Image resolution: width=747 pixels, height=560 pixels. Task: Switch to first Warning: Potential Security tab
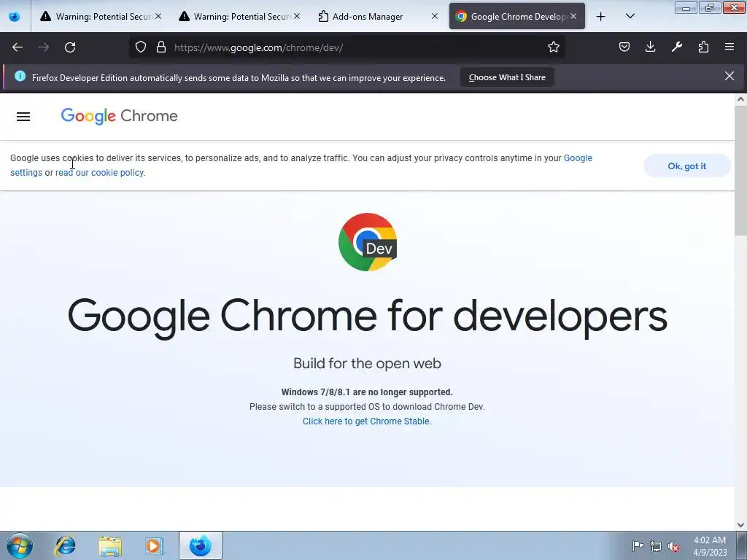pos(99,16)
